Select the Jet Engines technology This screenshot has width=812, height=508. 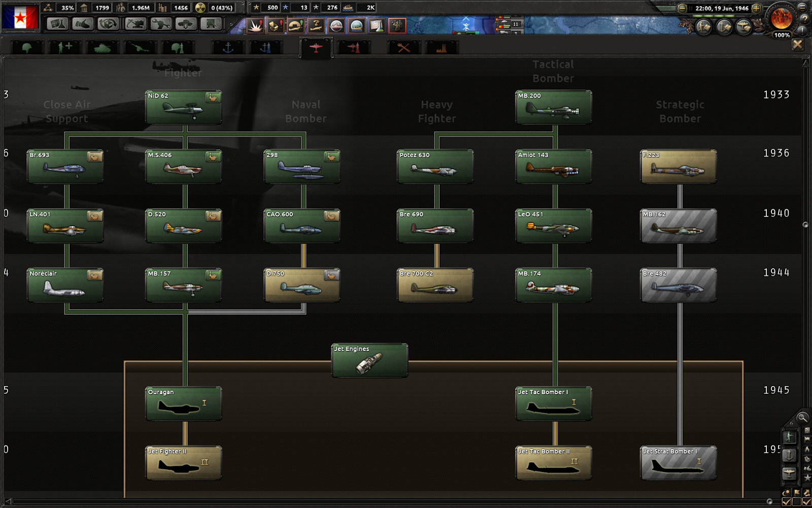click(x=369, y=361)
